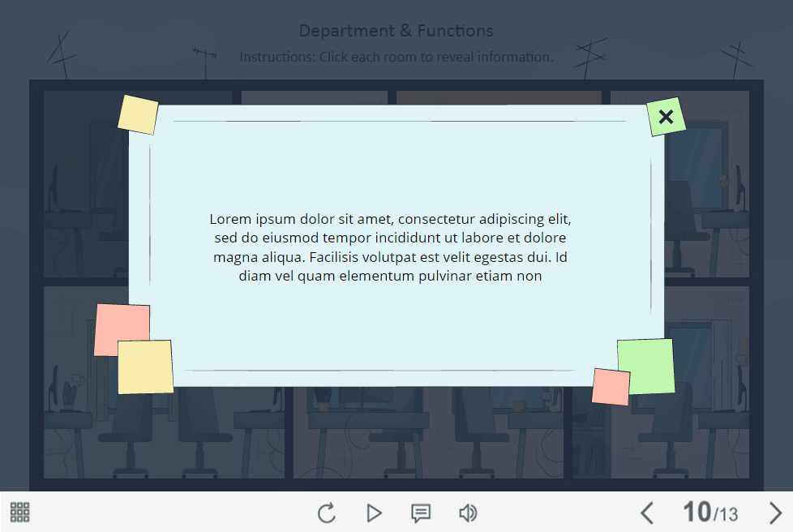The height and width of the screenshot is (532, 793).
Task: Click the Instructions text line
Action: point(396,57)
